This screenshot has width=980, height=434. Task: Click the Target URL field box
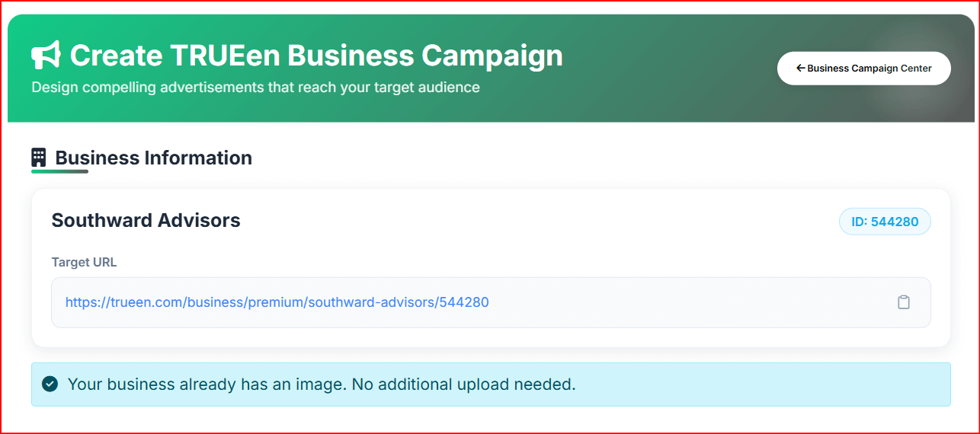[491, 302]
